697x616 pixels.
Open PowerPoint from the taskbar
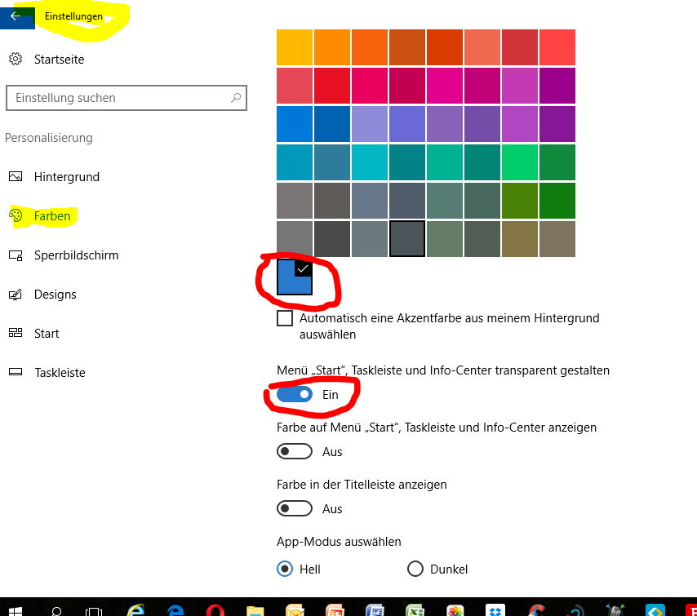pos(335,609)
